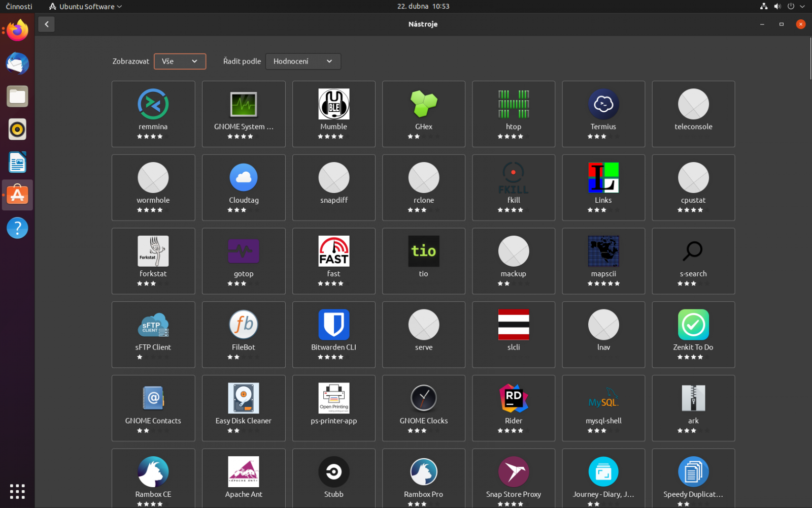Click the back arrow button
This screenshot has width=812, height=508.
point(46,24)
